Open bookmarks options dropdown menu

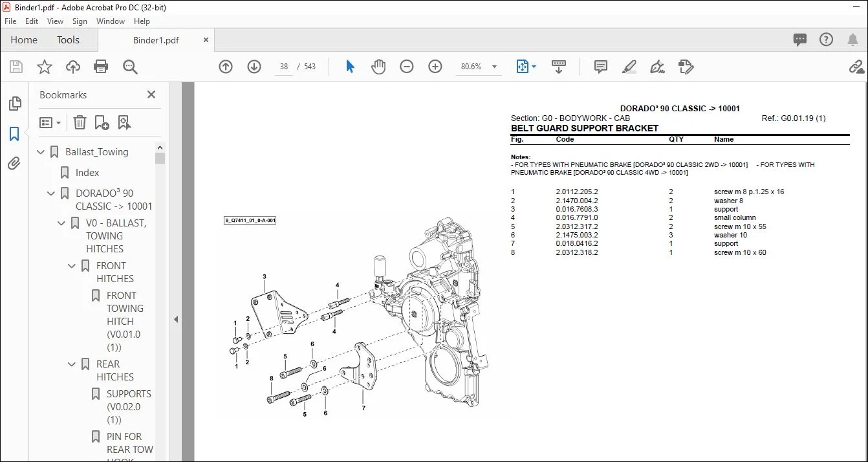[x=50, y=122]
